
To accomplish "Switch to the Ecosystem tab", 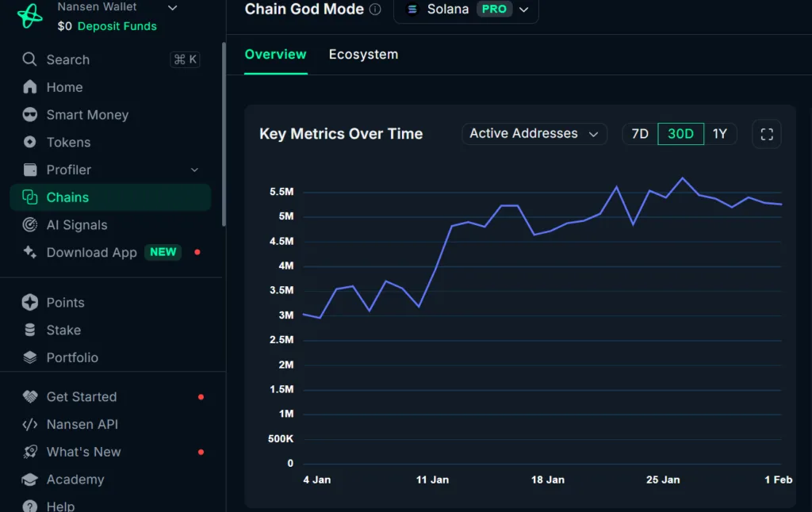I will (x=363, y=54).
